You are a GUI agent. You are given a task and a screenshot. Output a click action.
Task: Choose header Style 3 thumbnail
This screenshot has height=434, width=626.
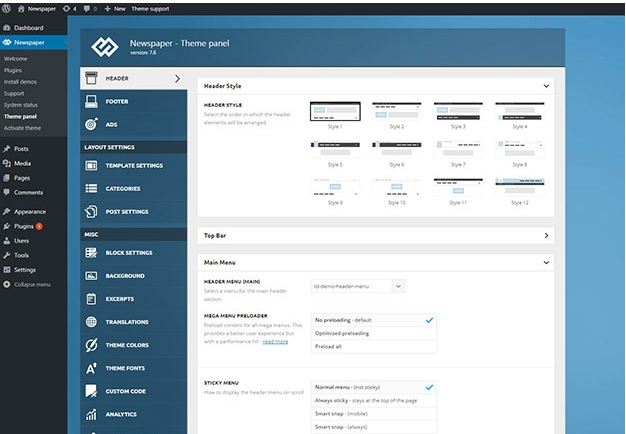[458, 111]
